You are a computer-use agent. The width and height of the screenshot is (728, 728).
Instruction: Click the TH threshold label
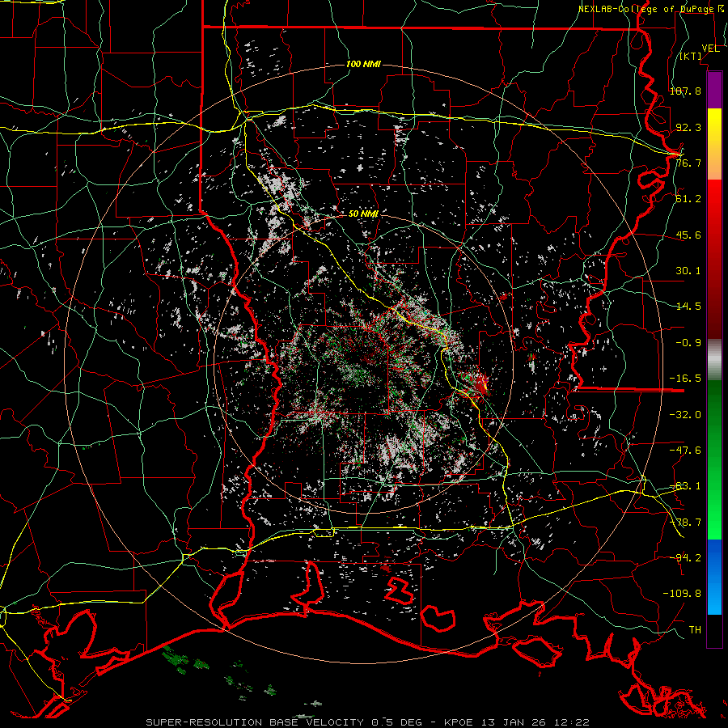tap(695, 629)
